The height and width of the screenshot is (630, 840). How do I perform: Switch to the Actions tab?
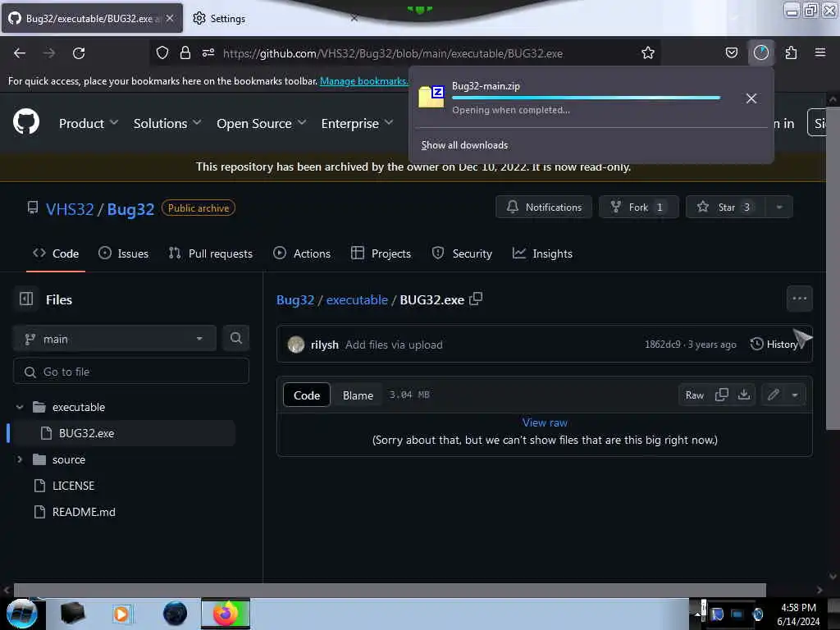[x=302, y=254]
